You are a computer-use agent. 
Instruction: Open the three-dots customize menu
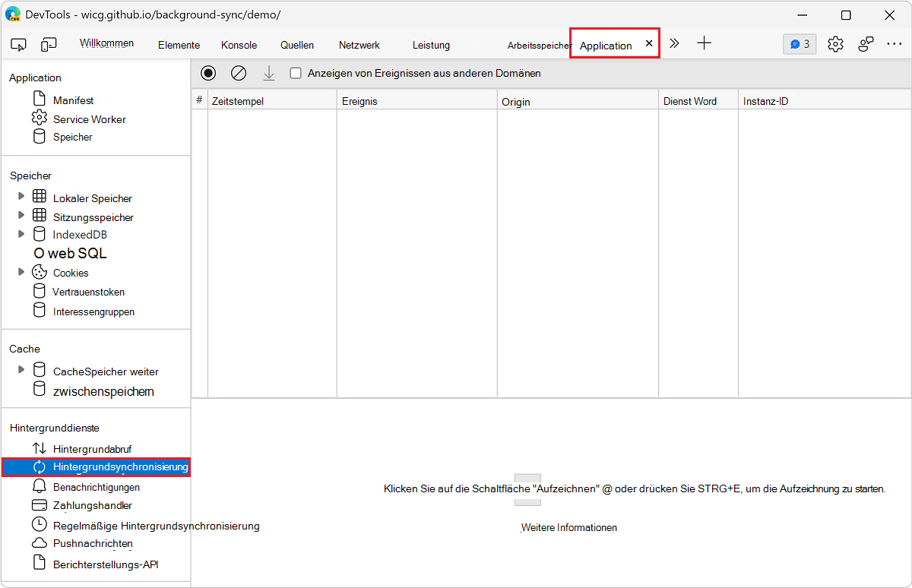(x=895, y=44)
